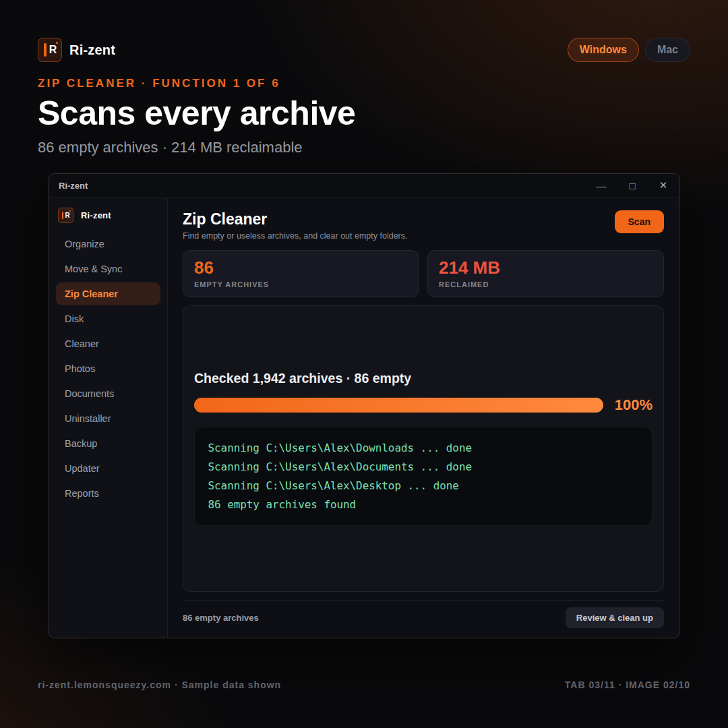
Task: Click 'ZIP CLEANER · FUNCTION 1 OF 6' label
Action: click(x=158, y=83)
